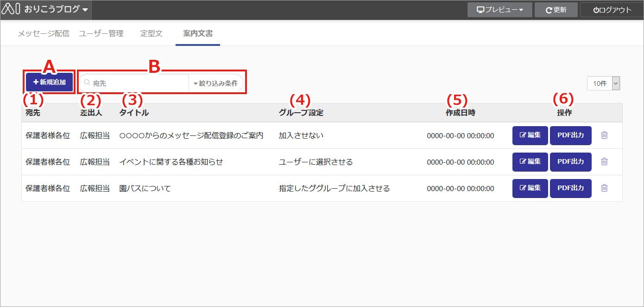
Task: Export メッセージ配信登録のご案内 with PDF出力
Action: (571, 135)
